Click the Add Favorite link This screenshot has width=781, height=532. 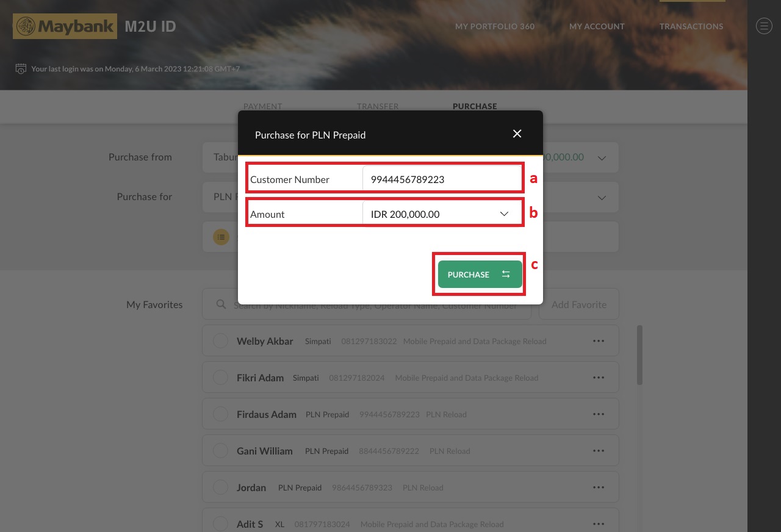click(x=578, y=304)
